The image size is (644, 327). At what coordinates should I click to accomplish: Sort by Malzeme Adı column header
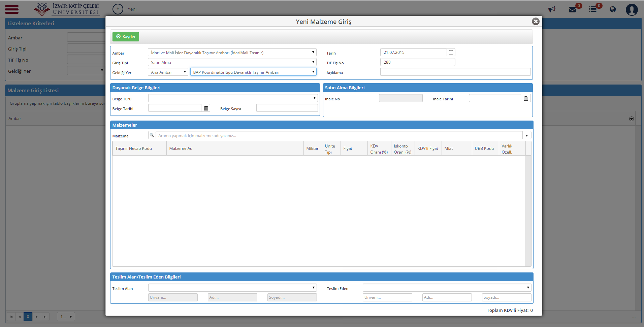[x=235, y=149]
